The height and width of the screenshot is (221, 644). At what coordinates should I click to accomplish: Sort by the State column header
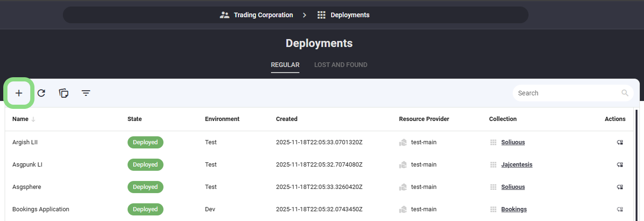click(x=135, y=119)
